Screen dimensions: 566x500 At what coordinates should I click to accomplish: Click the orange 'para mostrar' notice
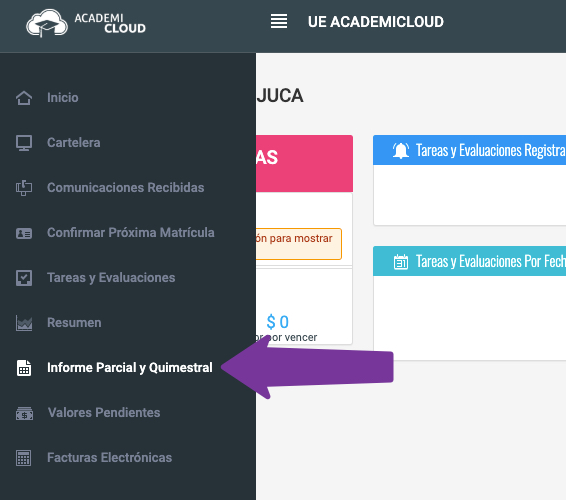(299, 244)
